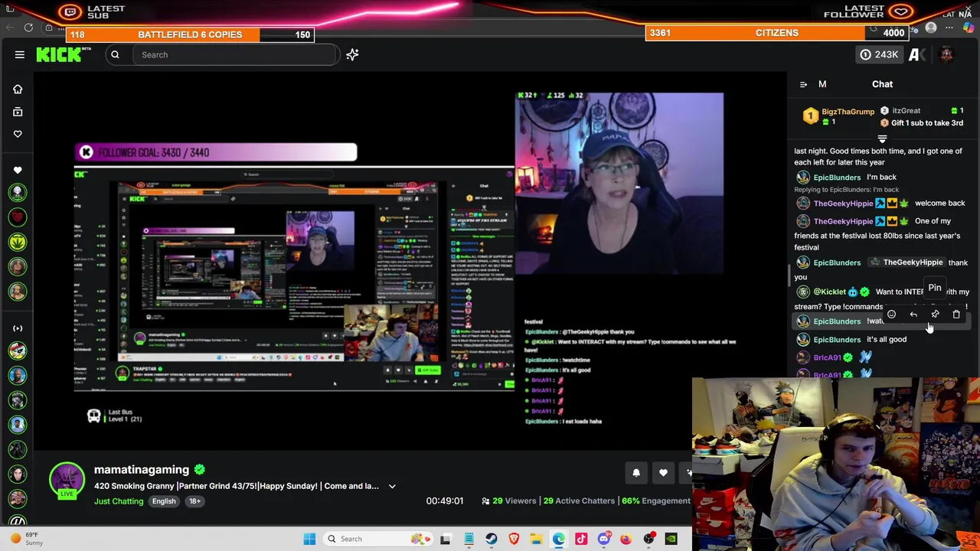This screenshot has width=980, height=551.
Task: Open OBS Studio from the taskbar
Action: [x=648, y=539]
